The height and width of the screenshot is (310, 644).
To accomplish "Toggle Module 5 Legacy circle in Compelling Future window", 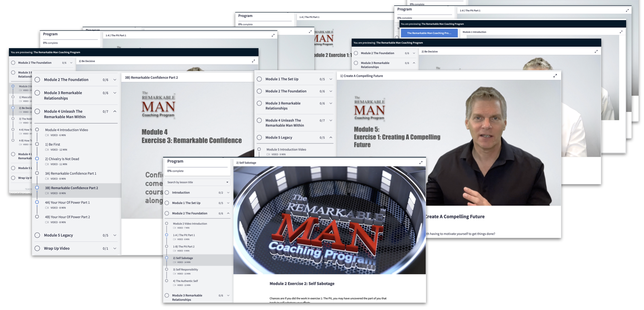I will 259,137.
